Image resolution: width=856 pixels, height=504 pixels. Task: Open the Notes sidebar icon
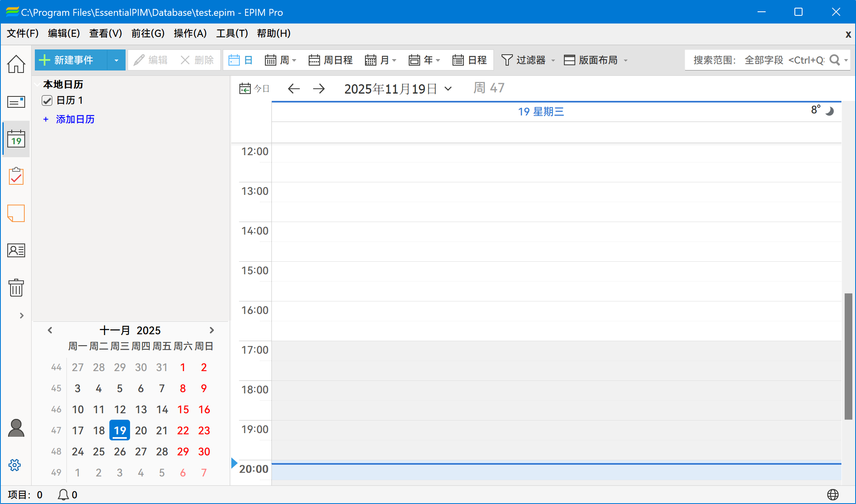coord(16,213)
